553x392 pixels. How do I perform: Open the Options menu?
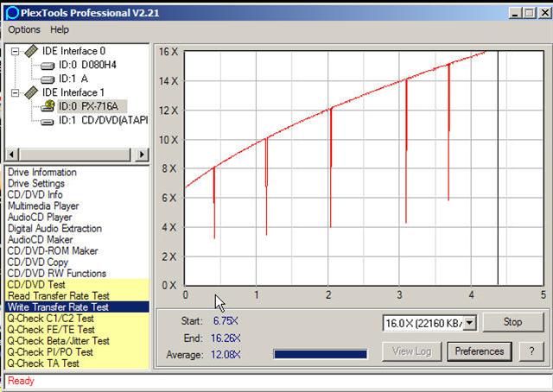click(24, 29)
